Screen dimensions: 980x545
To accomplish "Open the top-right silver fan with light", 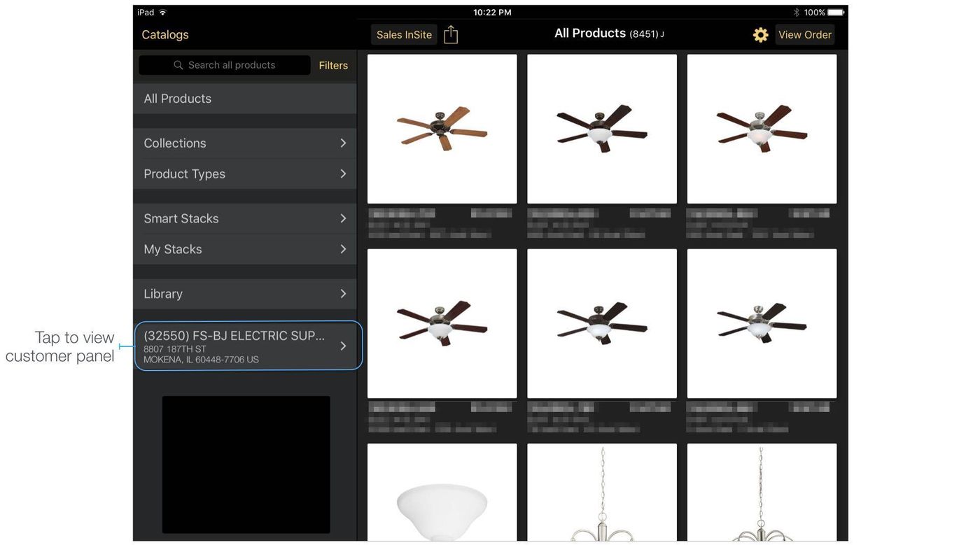I will [x=762, y=129].
